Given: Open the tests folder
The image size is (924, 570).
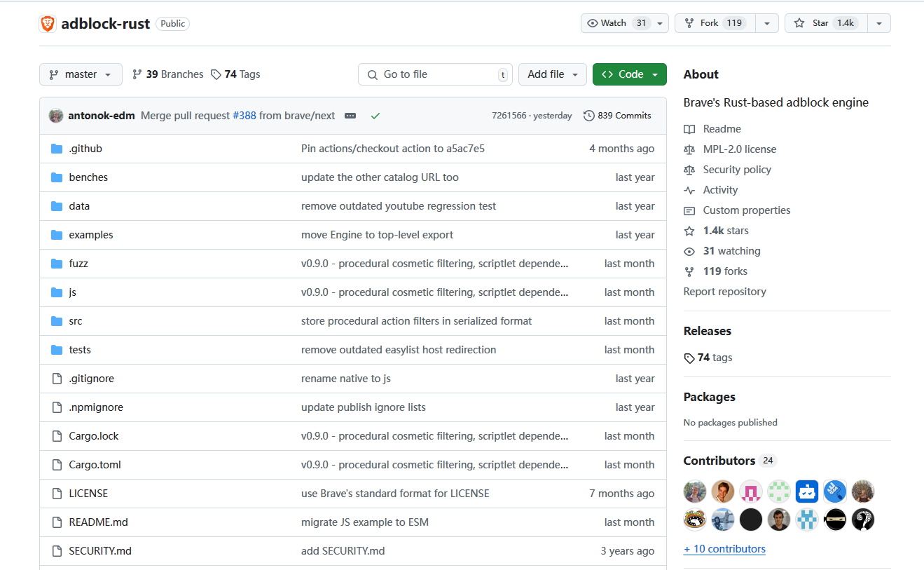Looking at the screenshot, I should pos(80,350).
